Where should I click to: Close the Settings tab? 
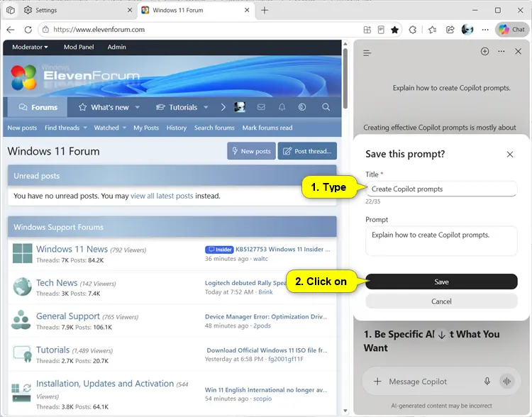(x=130, y=10)
